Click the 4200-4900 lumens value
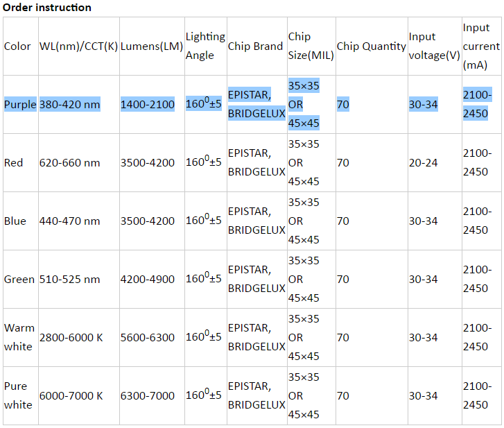The height and width of the screenshot is (428, 504). click(148, 280)
